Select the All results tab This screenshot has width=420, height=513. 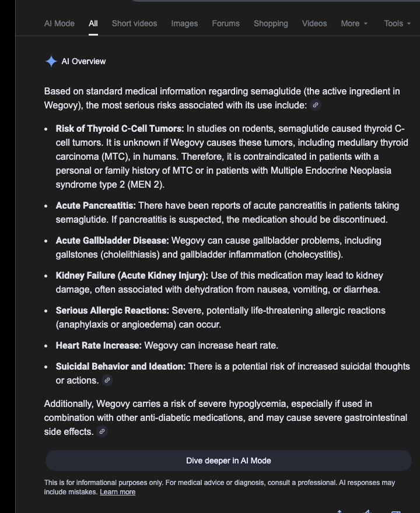[93, 23]
